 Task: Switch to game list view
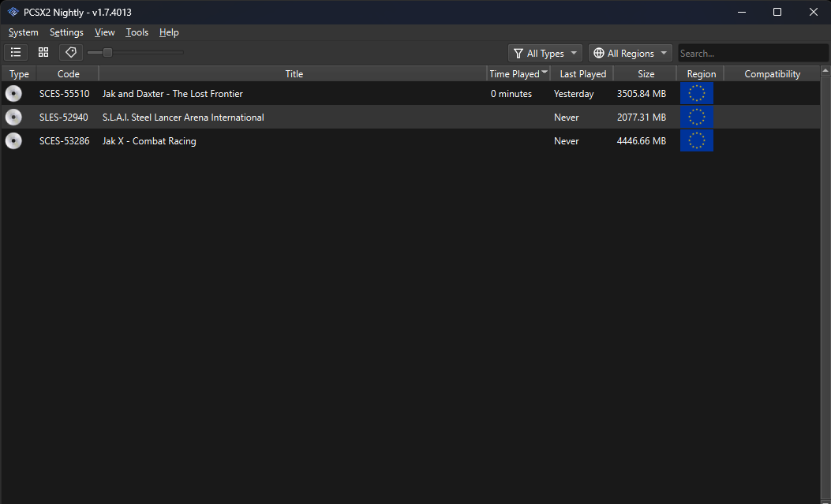(x=16, y=52)
